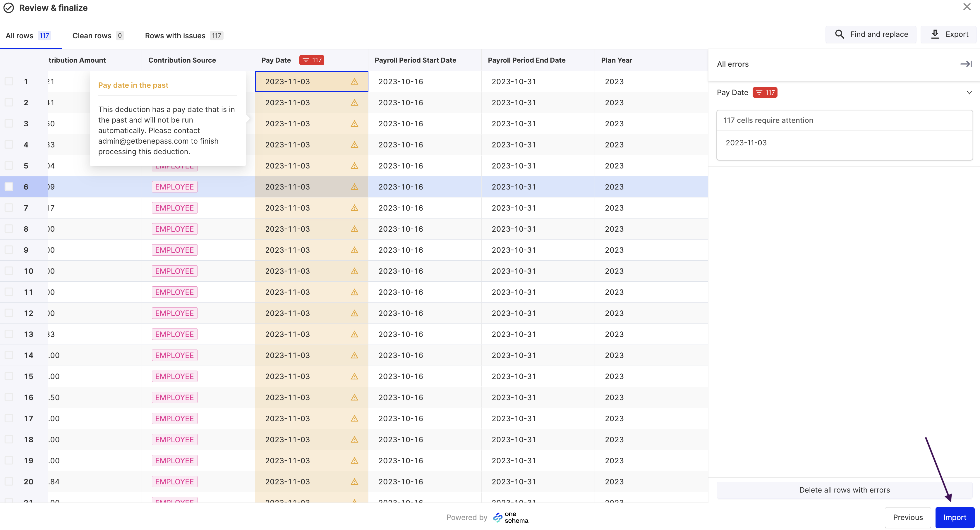This screenshot has height=530, width=980.
Task: Open the Plan Year column header
Action: (x=616, y=60)
